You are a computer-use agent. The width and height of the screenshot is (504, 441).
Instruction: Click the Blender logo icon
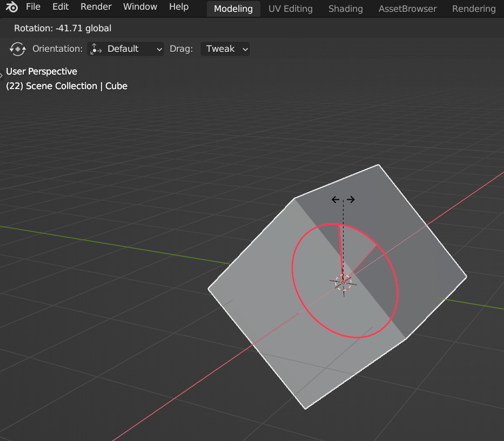click(12, 6)
